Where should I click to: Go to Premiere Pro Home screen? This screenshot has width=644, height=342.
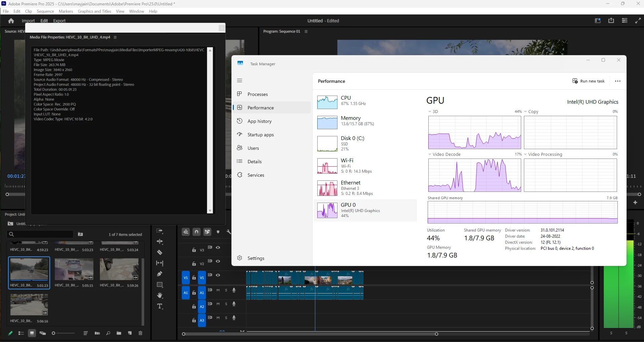11,21
